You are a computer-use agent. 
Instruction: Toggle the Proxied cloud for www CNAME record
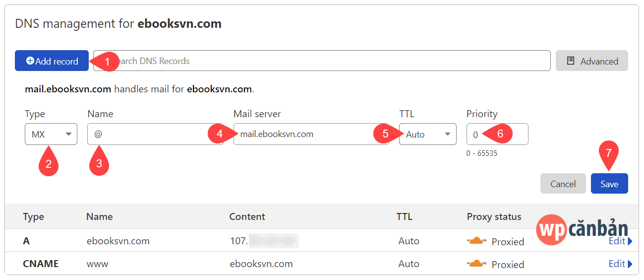pyautogui.click(x=476, y=264)
